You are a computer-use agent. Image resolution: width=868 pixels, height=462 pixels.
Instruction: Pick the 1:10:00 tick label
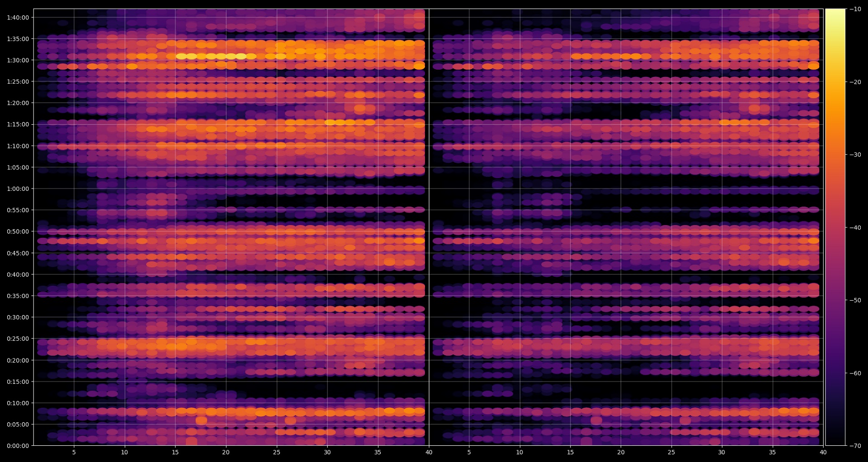click(x=18, y=146)
